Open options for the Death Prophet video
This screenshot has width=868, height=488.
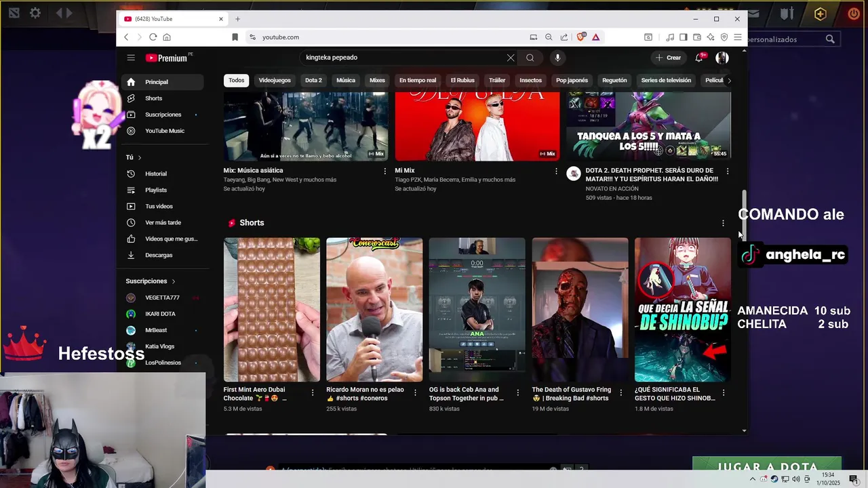click(727, 171)
